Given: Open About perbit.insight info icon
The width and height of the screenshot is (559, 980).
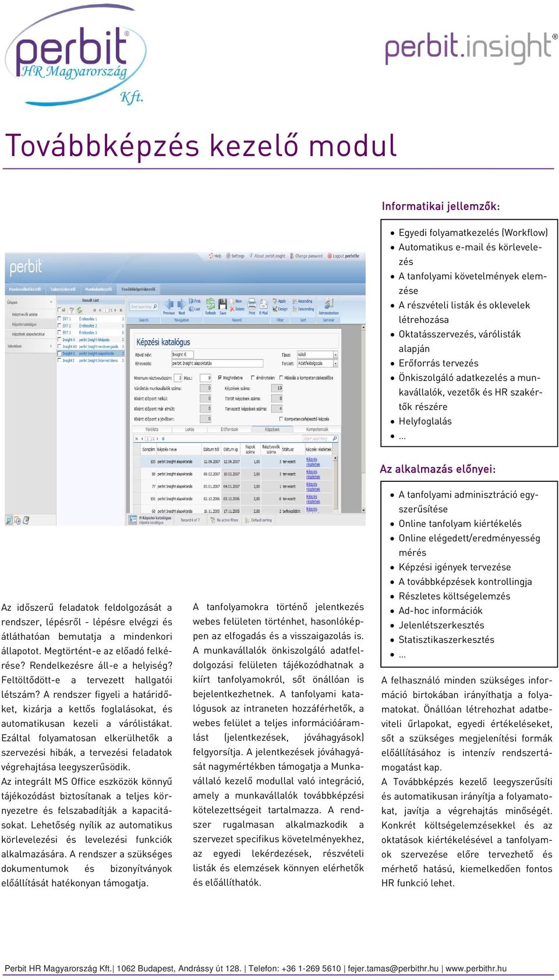Looking at the screenshot, I should pyautogui.click(x=250, y=256).
